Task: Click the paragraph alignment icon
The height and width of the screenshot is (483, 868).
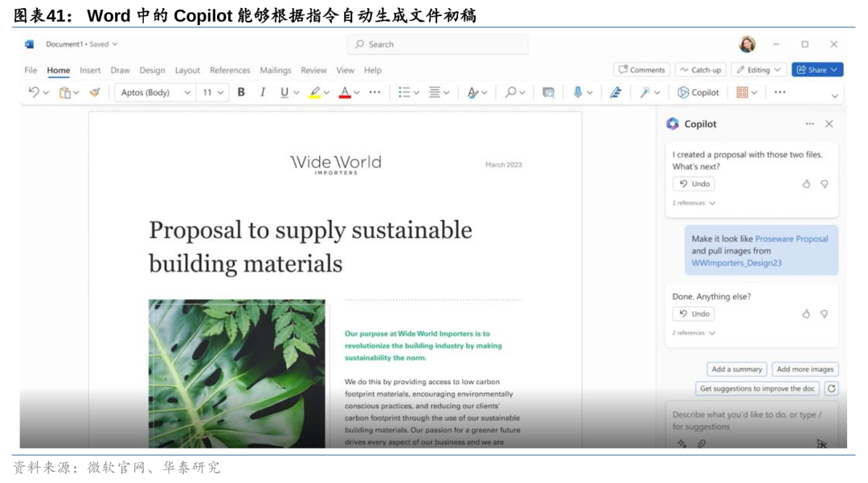Action: [435, 92]
